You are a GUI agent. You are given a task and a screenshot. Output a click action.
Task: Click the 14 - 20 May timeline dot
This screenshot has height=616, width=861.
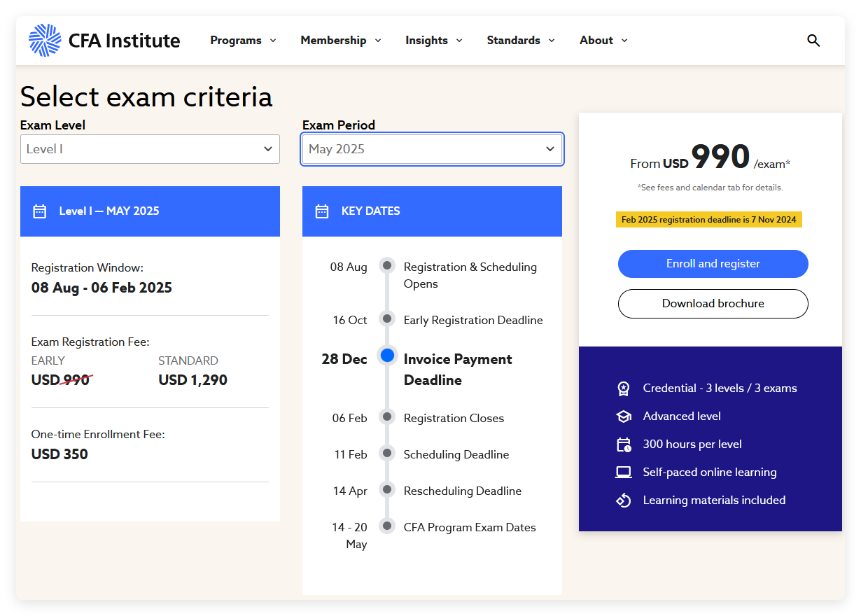click(x=387, y=526)
